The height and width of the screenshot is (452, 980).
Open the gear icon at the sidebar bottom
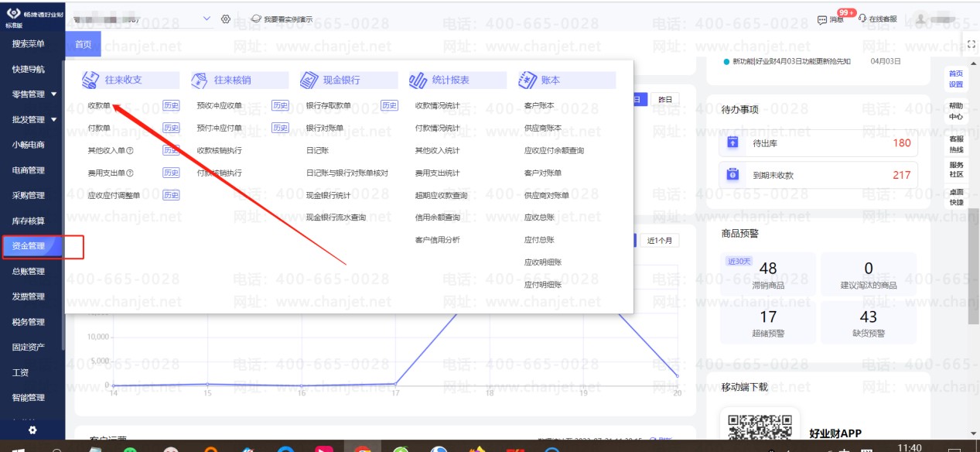pos(32,430)
